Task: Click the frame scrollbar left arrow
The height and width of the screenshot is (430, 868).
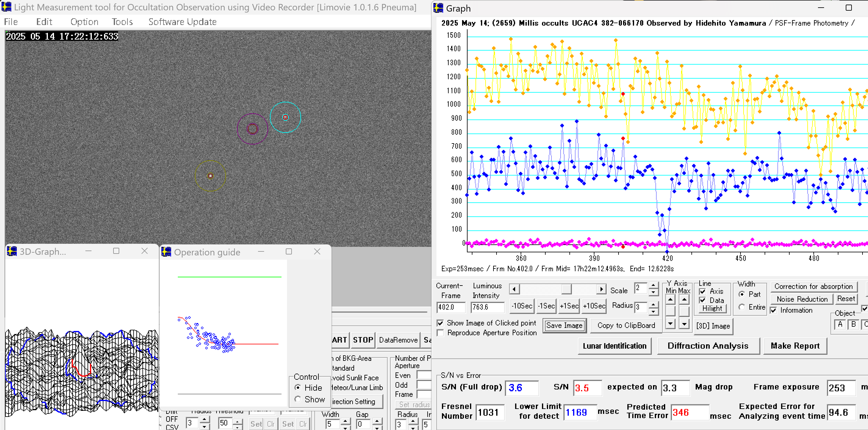Action: coord(514,289)
